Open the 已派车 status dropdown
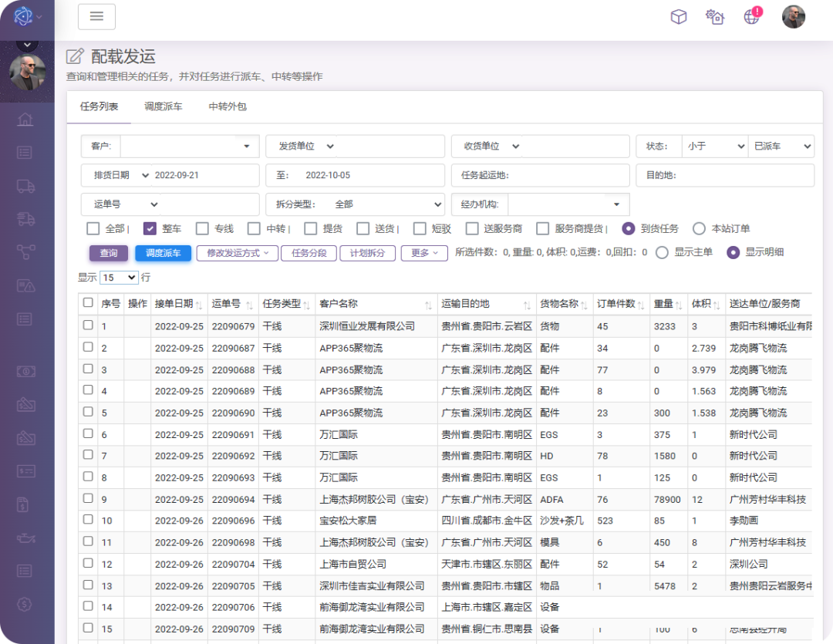 pos(781,146)
